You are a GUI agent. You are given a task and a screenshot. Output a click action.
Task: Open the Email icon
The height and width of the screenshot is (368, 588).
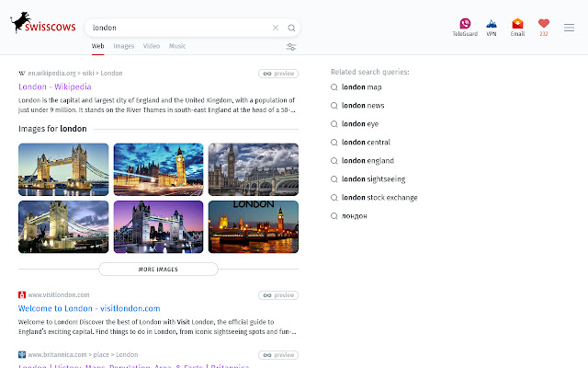click(x=517, y=27)
